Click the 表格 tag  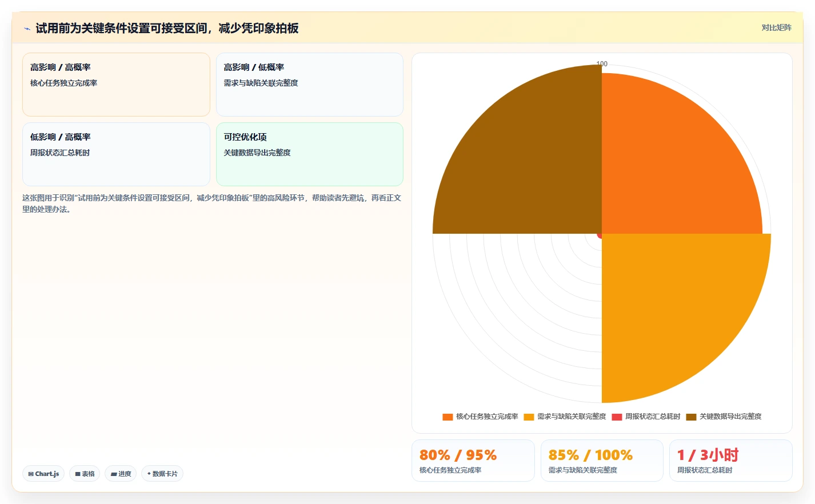(85, 474)
